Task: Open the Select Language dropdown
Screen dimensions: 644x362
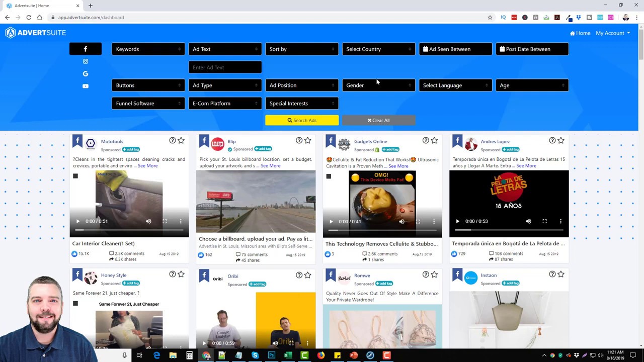Action: tap(455, 85)
